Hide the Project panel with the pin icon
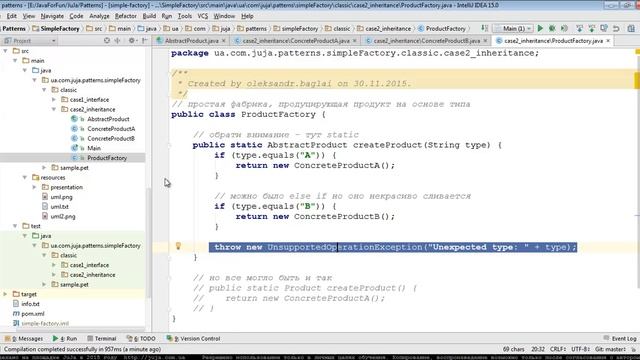The image size is (640, 360). [x=144, y=40]
